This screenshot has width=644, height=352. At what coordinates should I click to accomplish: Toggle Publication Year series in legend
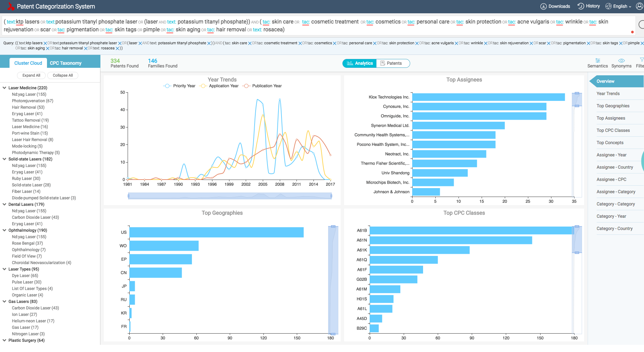click(262, 86)
